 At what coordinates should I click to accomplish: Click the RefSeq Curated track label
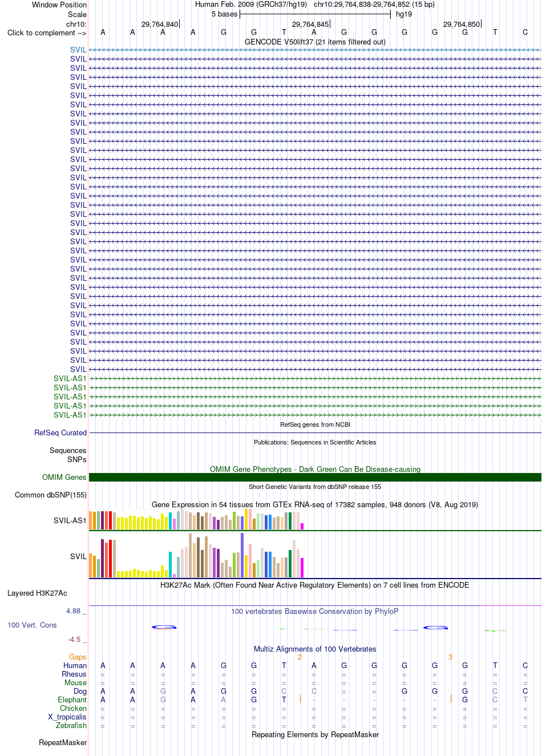coord(60,432)
